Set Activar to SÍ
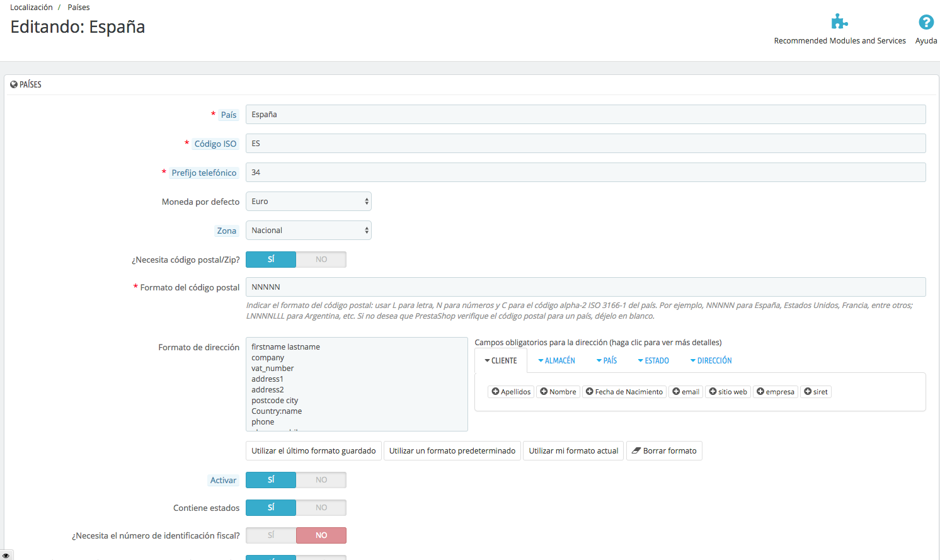 click(x=271, y=480)
